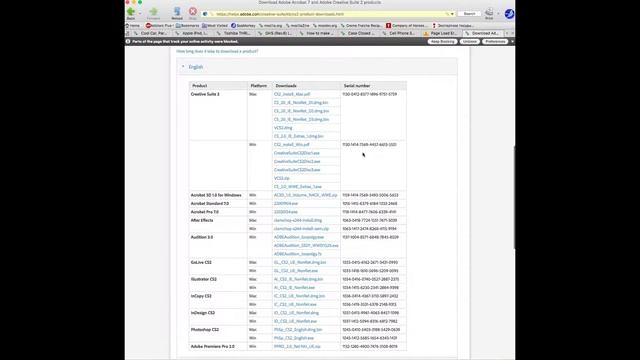
Task: Download Illustrator CS2 Mac dmg.bin file
Action: 298,279
